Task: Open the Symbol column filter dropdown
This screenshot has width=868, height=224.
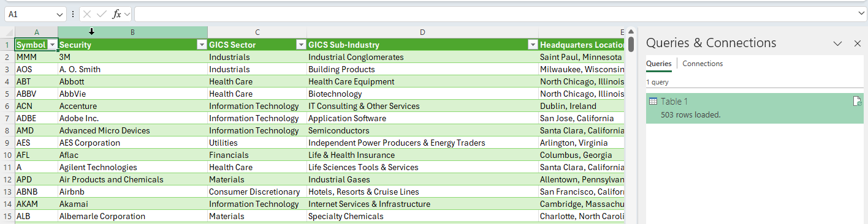Action: (x=52, y=45)
